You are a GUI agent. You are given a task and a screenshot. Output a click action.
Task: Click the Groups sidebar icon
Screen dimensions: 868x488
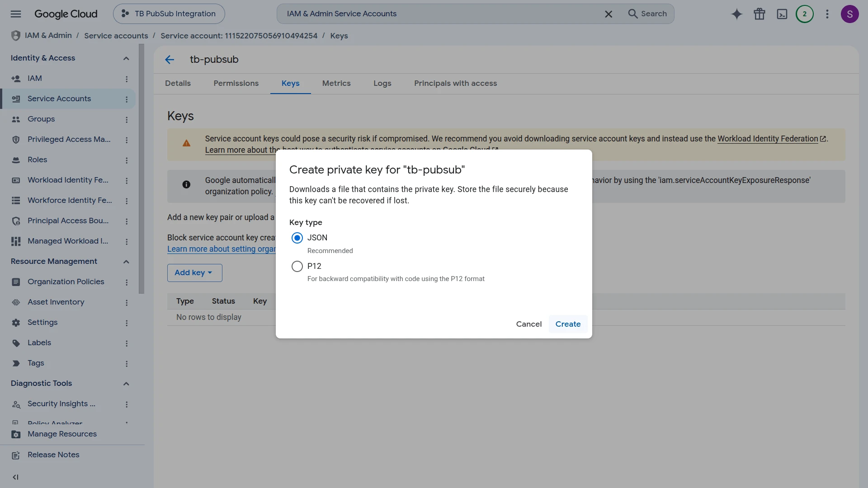point(16,119)
